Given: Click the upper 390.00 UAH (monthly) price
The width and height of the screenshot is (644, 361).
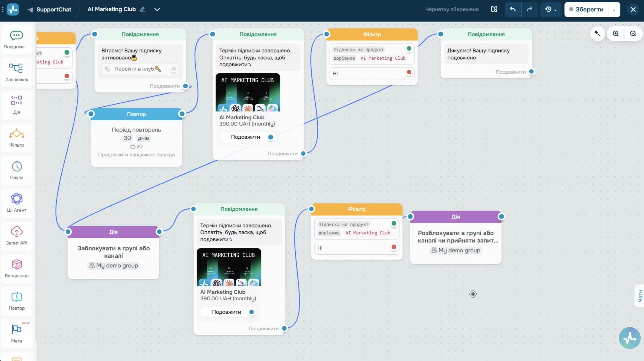Looking at the screenshot, I should (x=247, y=124).
